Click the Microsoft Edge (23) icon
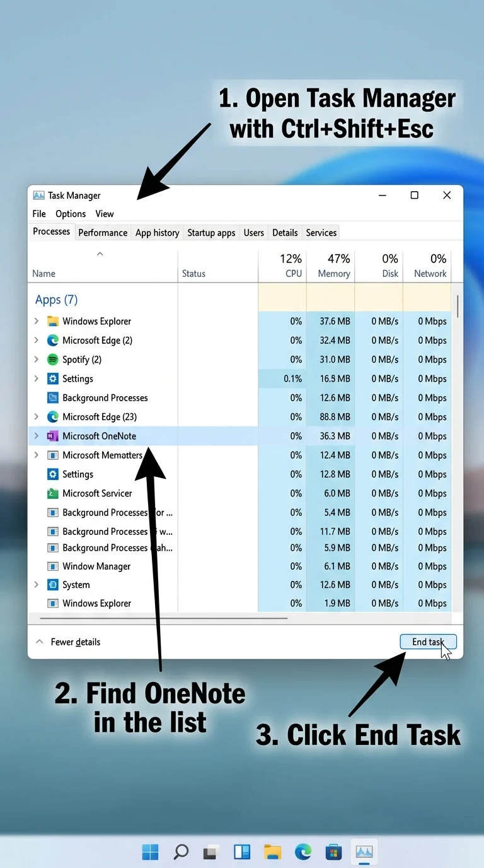The height and width of the screenshot is (868, 484). pyautogui.click(x=53, y=416)
